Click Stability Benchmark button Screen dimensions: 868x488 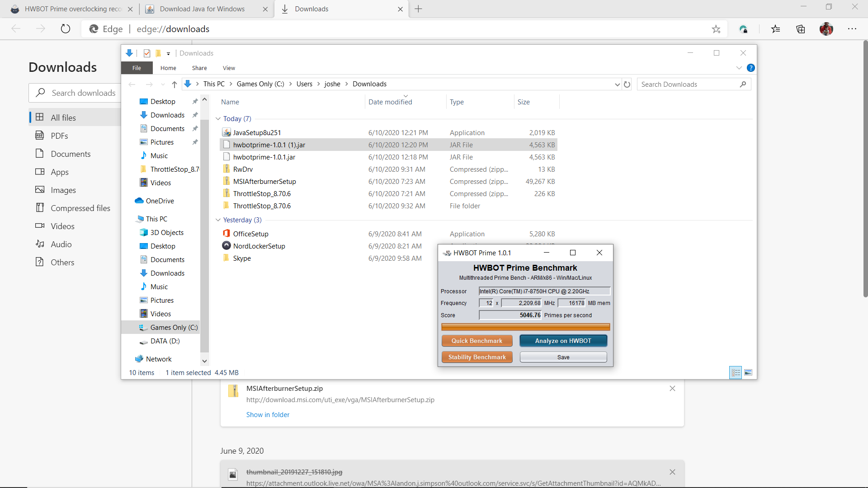pos(477,357)
